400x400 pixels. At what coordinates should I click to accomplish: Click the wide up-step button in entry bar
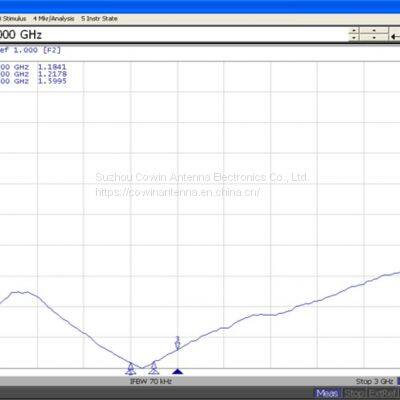(x=374, y=31)
